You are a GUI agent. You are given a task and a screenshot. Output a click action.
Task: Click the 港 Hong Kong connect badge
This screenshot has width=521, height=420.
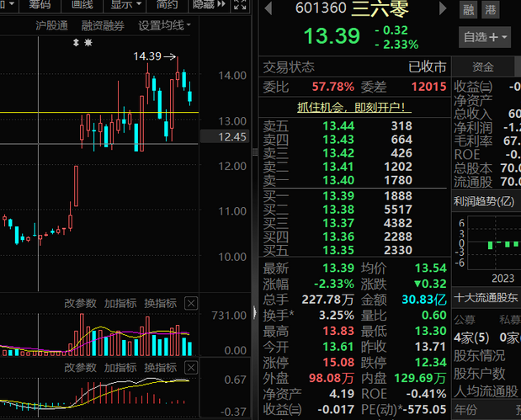tap(491, 10)
